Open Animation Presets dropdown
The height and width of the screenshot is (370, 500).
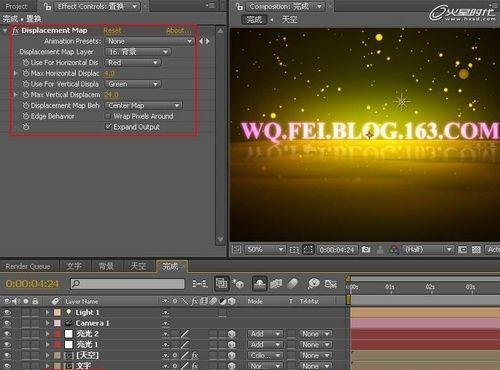pos(149,41)
